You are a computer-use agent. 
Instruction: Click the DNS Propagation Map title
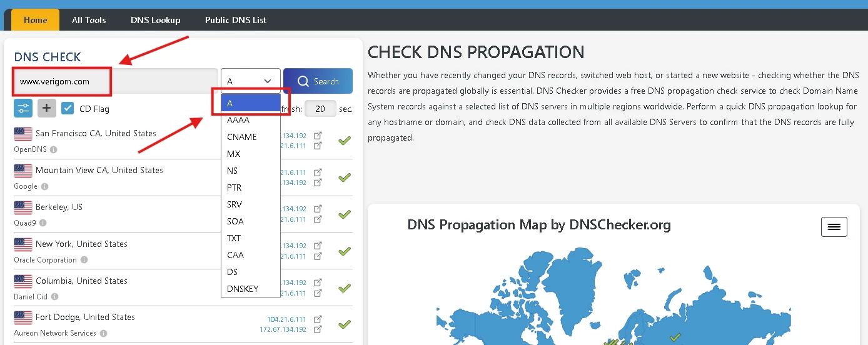(539, 224)
